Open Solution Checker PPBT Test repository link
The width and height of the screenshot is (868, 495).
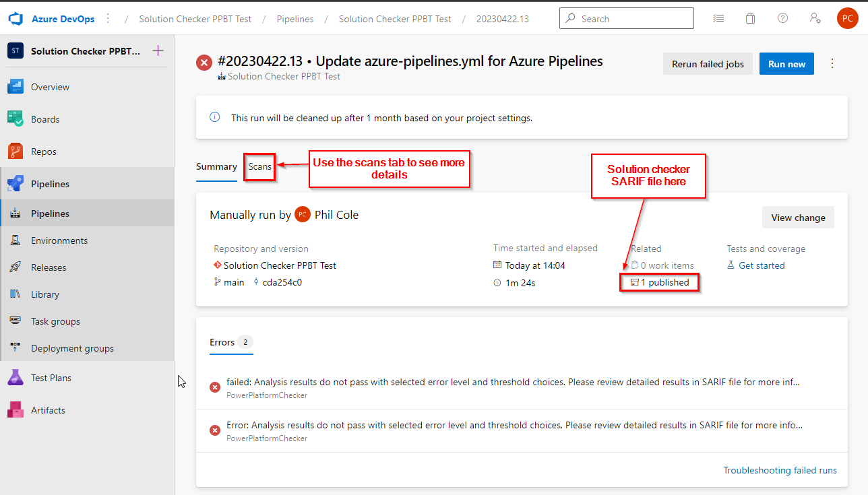275,265
